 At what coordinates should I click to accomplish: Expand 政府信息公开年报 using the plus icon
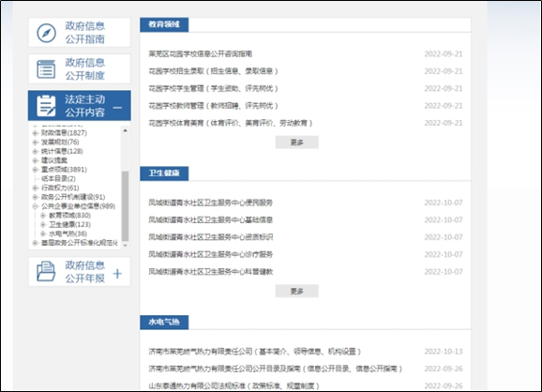[117, 274]
